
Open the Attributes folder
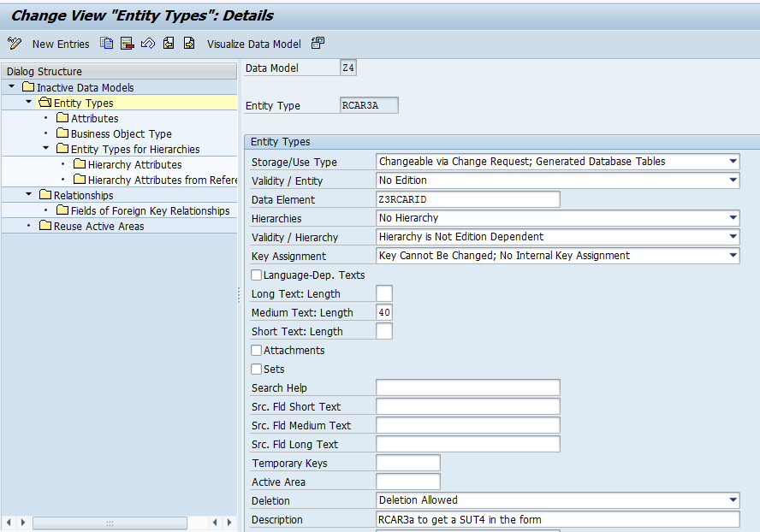[x=87, y=118]
